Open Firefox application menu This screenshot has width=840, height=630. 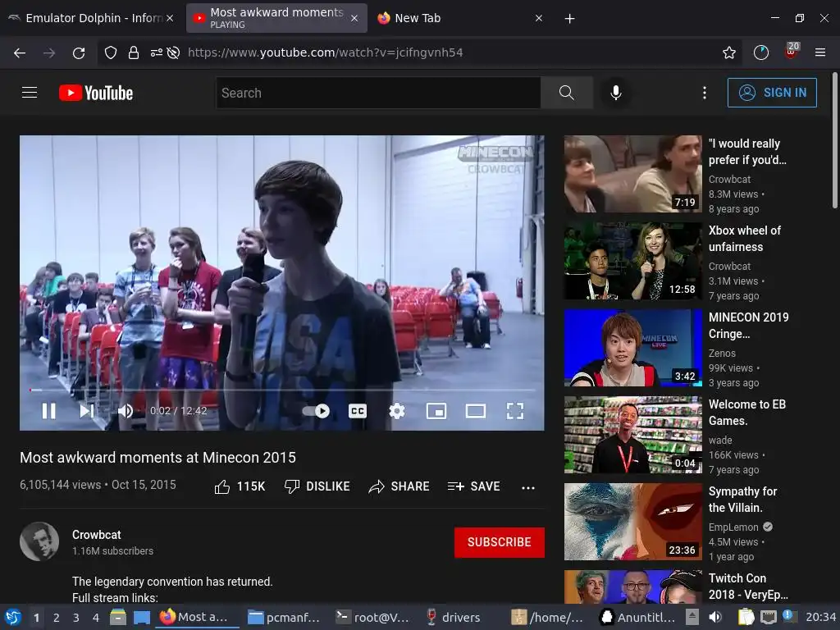coord(820,52)
